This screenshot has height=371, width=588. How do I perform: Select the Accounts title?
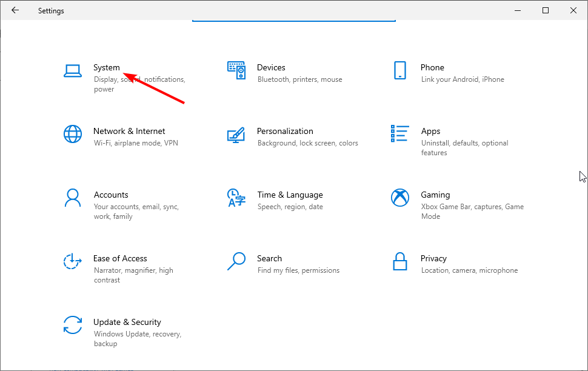coord(111,195)
